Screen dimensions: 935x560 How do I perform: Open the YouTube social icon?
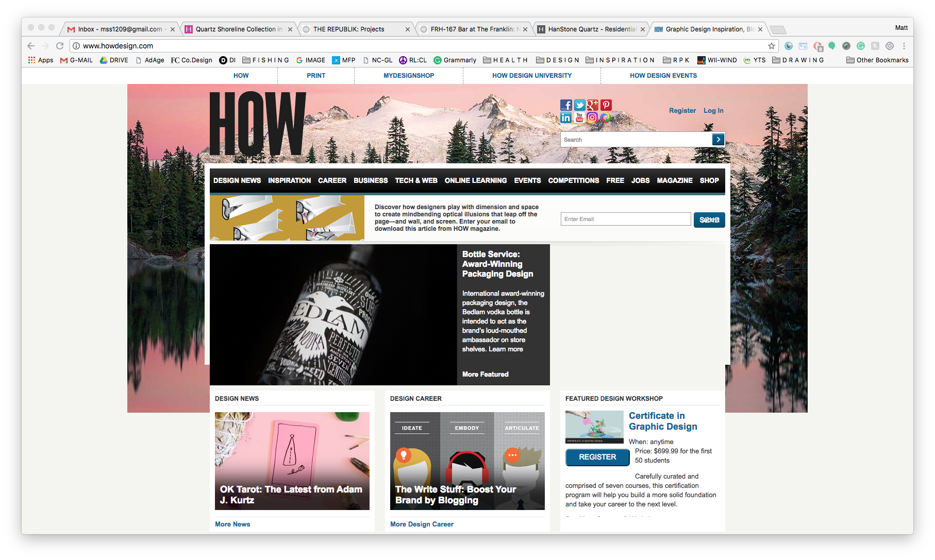click(579, 118)
